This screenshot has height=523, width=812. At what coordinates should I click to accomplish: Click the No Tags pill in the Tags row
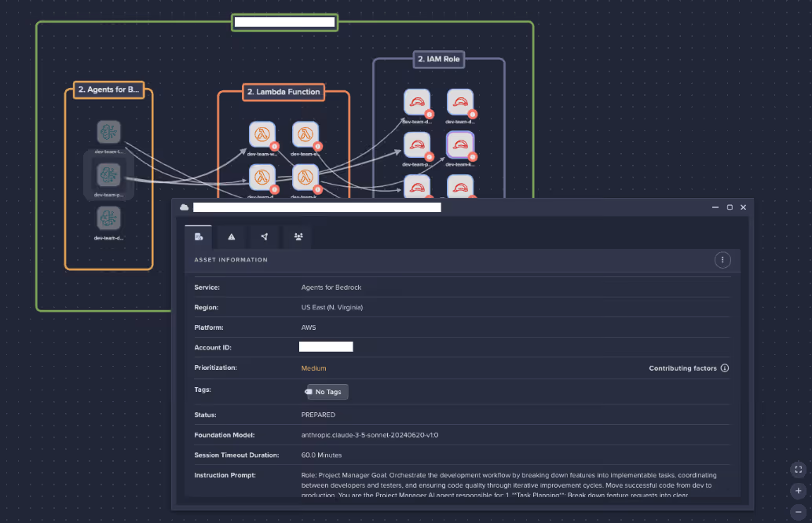(x=324, y=392)
